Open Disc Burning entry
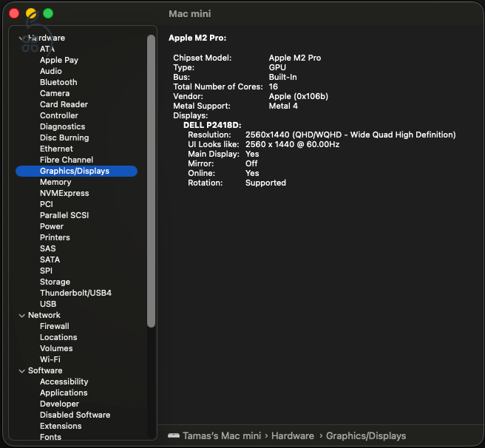Image resolution: width=485 pixels, height=448 pixels. click(64, 138)
